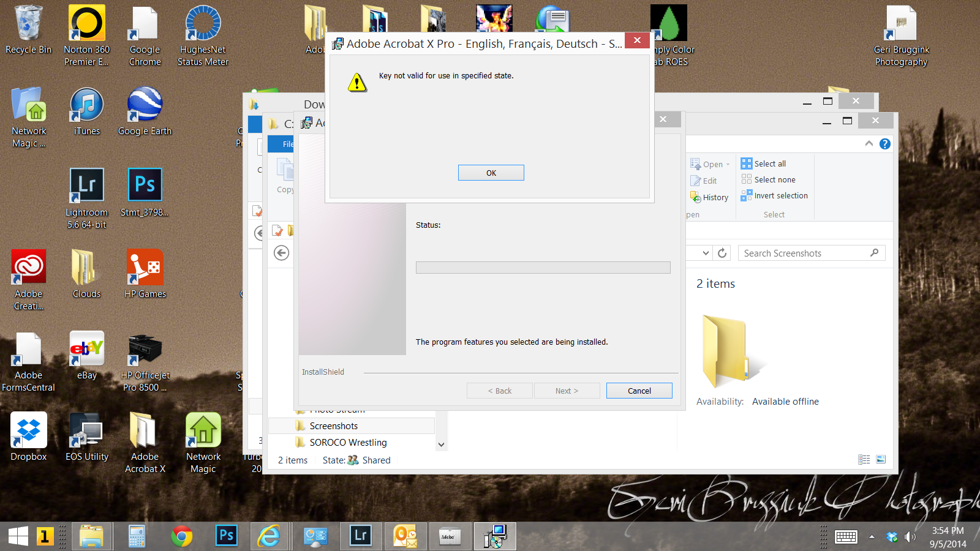Open the Adobe Acrobat X desktop folder

click(x=145, y=443)
